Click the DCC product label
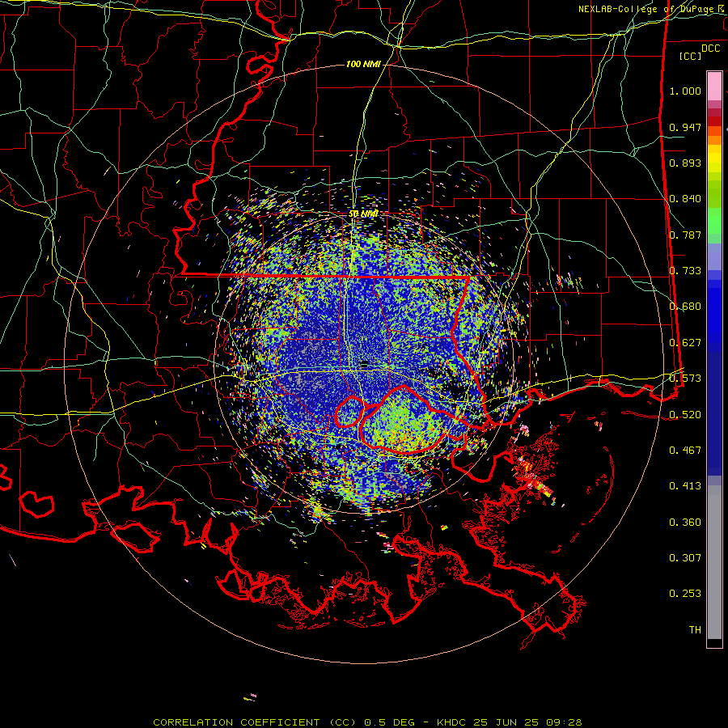The height and width of the screenshot is (728, 728). (x=710, y=49)
